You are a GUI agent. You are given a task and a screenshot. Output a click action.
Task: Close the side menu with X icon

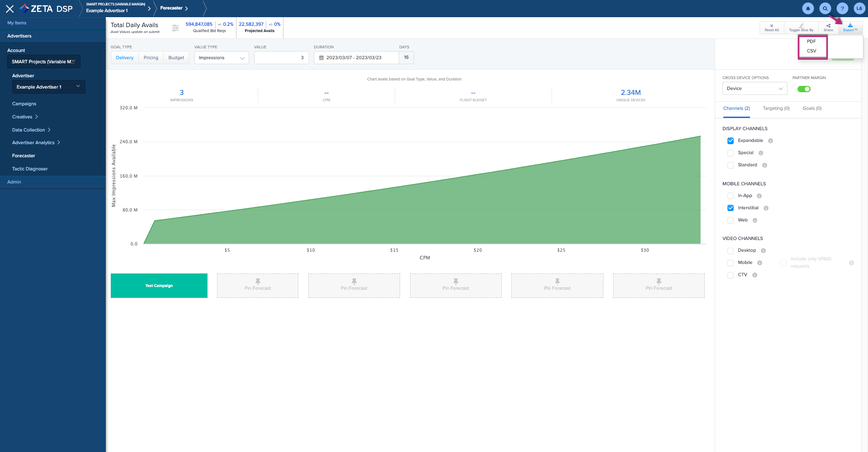(x=9, y=9)
